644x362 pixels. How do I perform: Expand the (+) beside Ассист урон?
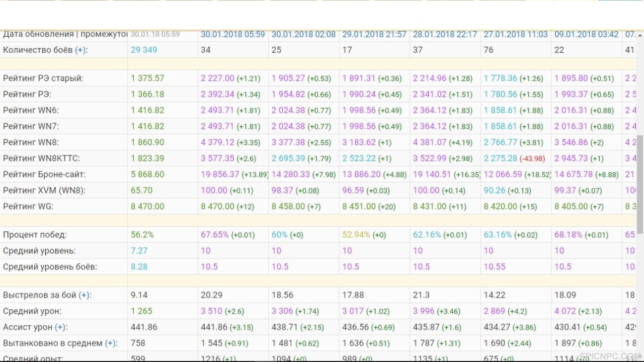tap(60, 327)
